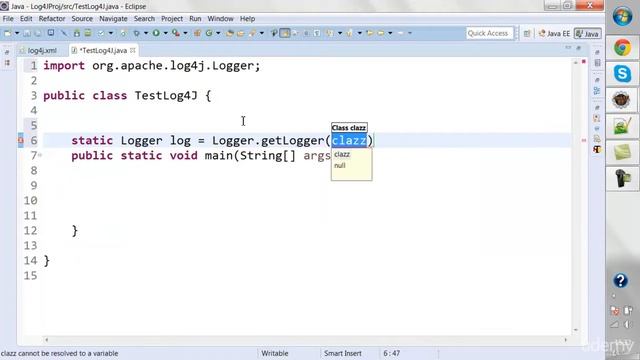Close the TestLog4J.java tab
The width and height of the screenshot is (640, 360).
pyautogui.click(x=133, y=51)
